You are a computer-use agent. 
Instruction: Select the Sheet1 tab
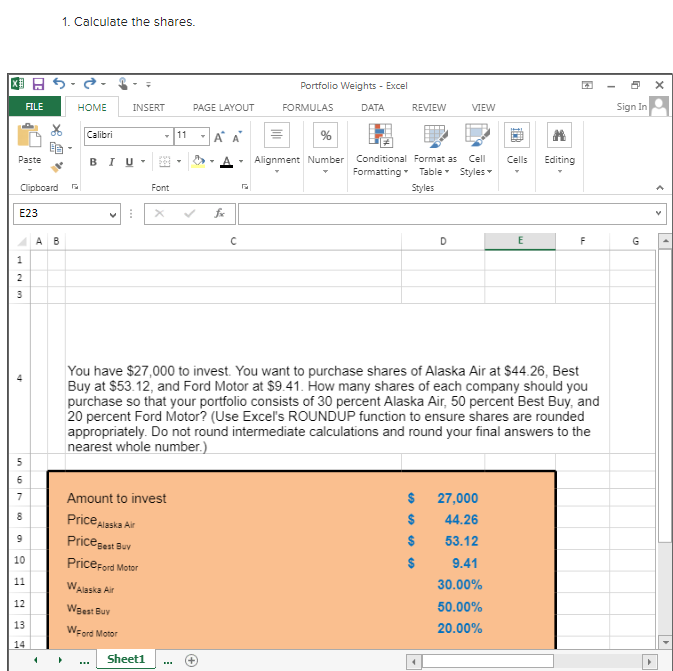click(x=126, y=659)
